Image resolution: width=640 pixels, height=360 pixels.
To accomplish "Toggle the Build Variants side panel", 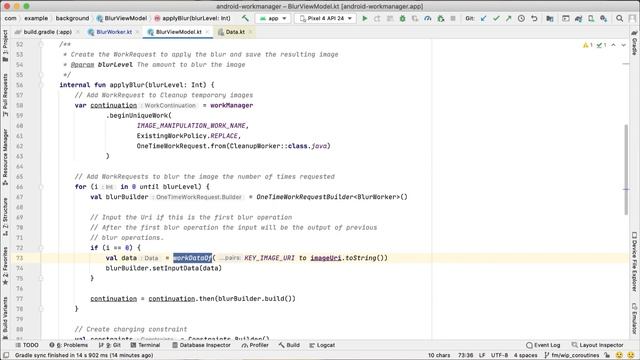I will [x=5, y=318].
